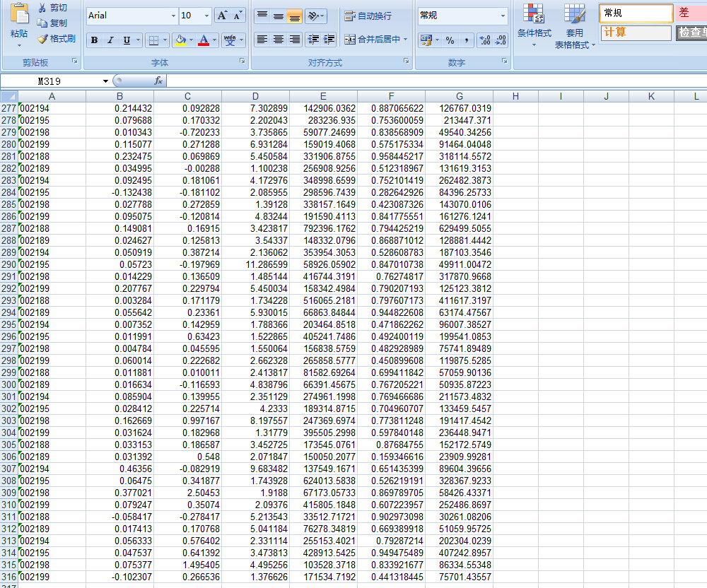Open the 对齐方式 alignment dialog launcher
Screen dimensions: 707x588
(x=407, y=61)
